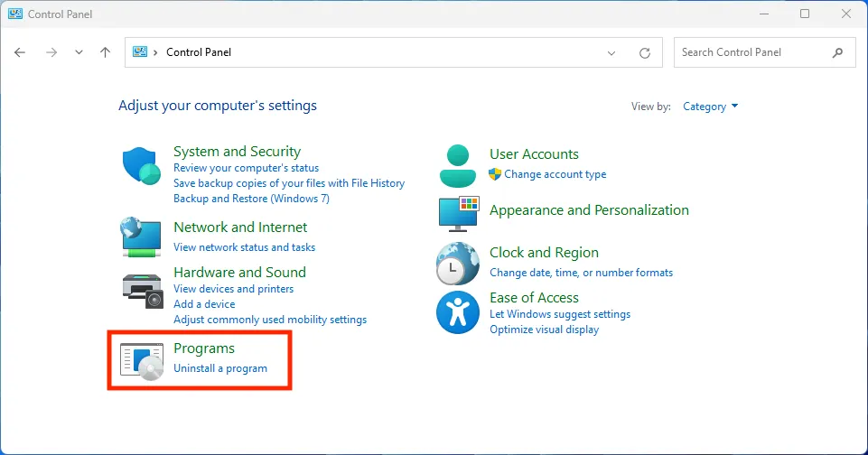
Task: Click the Appearance and Personalization monitor icon
Action: coord(457,213)
